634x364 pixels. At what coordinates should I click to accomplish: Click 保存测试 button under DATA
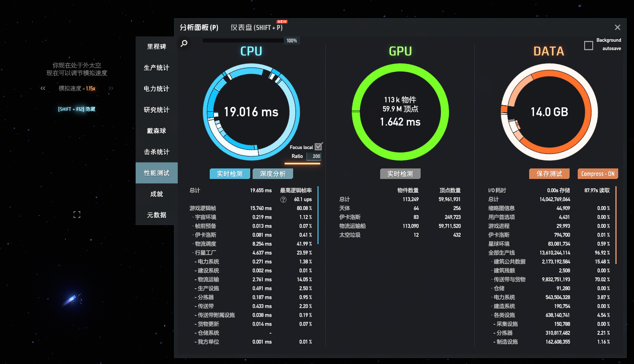click(x=549, y=174)
